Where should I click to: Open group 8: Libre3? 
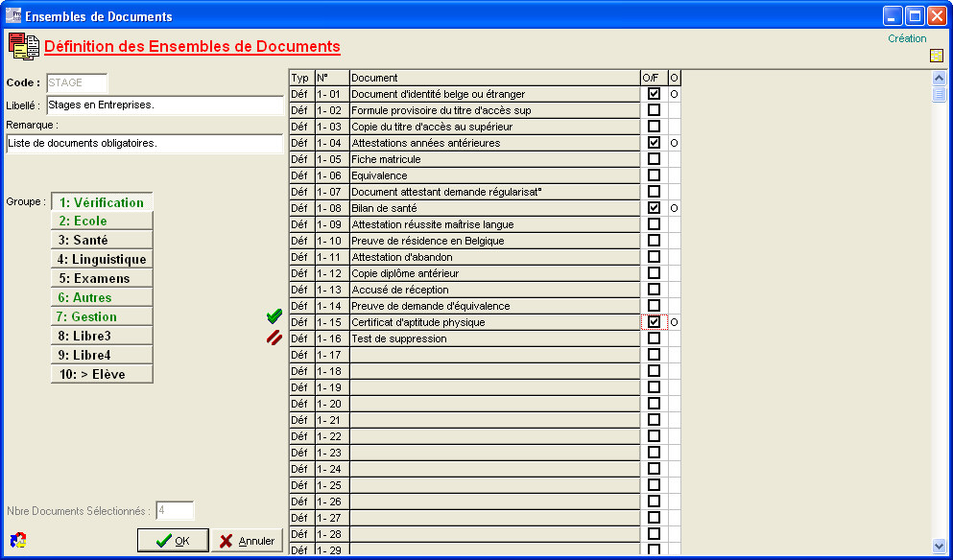(102, 336)
